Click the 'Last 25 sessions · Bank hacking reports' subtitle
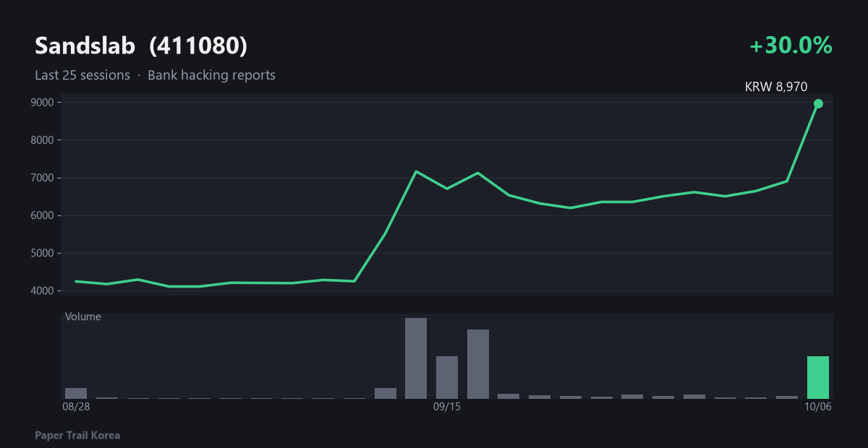Viewport: 868px width, 448px height. (155, 75)
